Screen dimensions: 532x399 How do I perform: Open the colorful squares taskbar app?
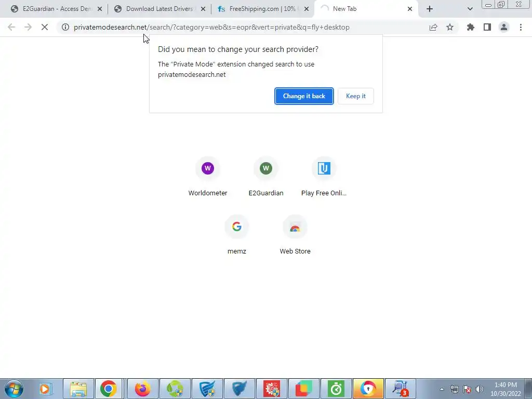point(304,389)
